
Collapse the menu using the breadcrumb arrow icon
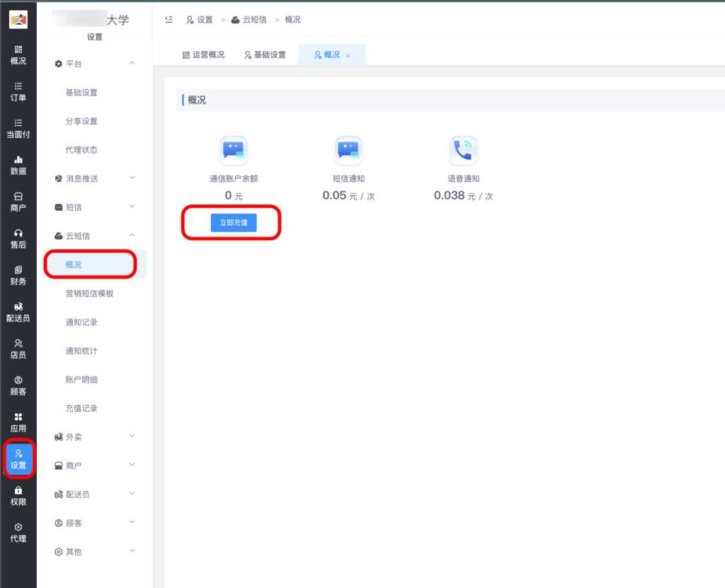[x=168, y=20]
